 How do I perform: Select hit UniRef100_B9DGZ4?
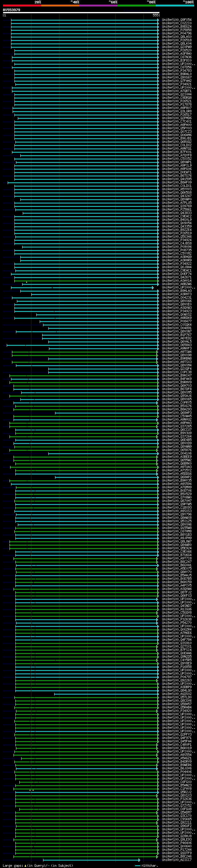[177, 26]
